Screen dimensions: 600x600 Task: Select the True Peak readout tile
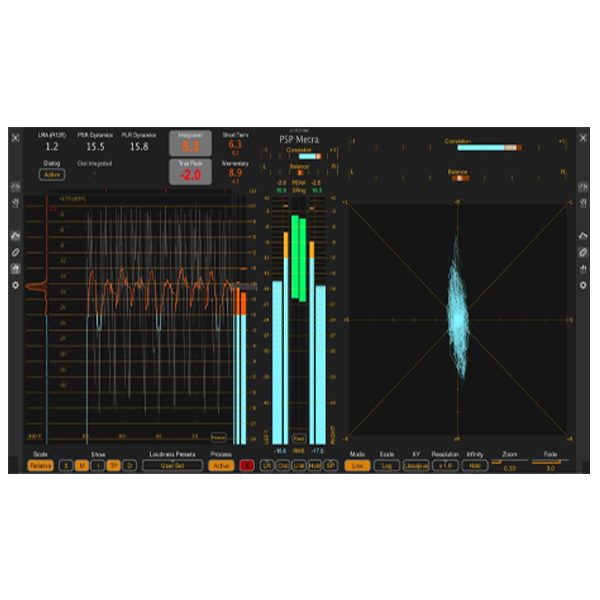(x=188, y=172)
